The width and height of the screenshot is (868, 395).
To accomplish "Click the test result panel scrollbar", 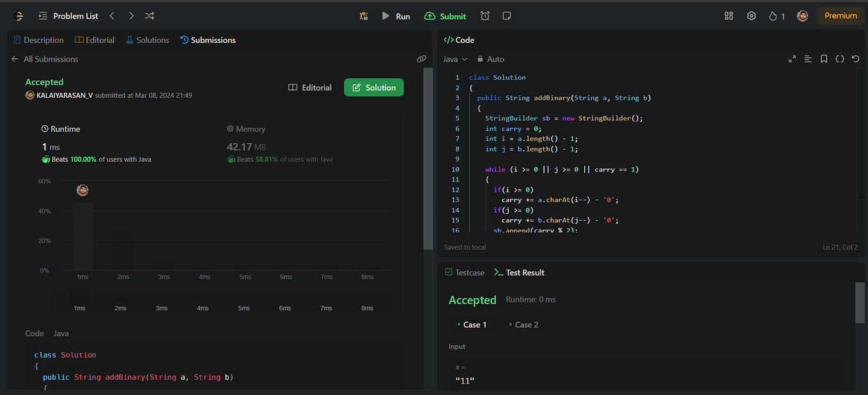I will coord(860,302).
